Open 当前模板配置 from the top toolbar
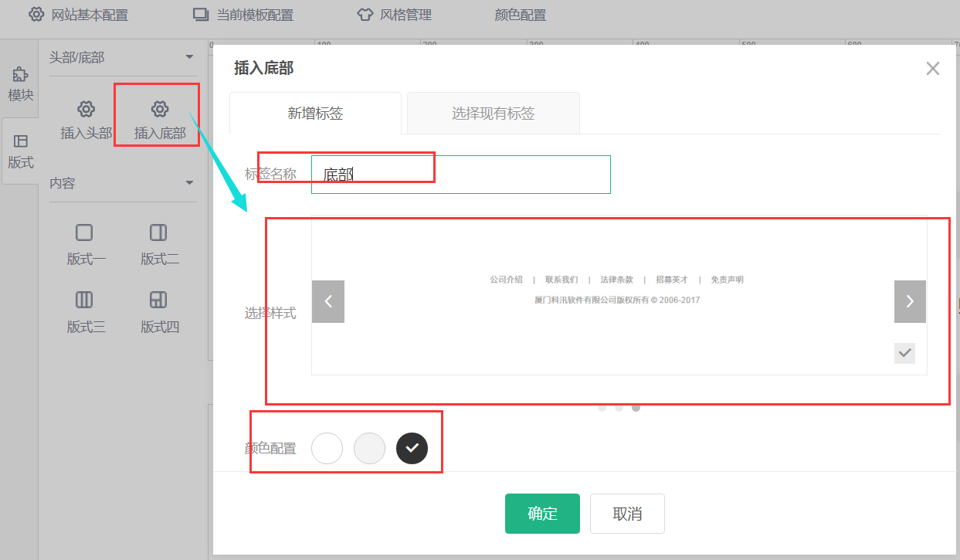The image size is (960, 560). pyautogui.click(x=199, y=13)
